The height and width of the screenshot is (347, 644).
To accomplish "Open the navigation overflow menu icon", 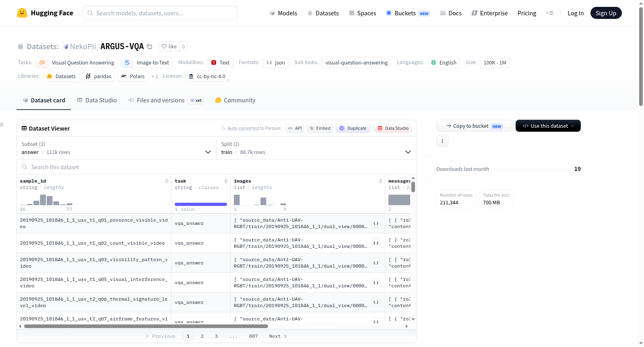I will (x=549, y=13).
